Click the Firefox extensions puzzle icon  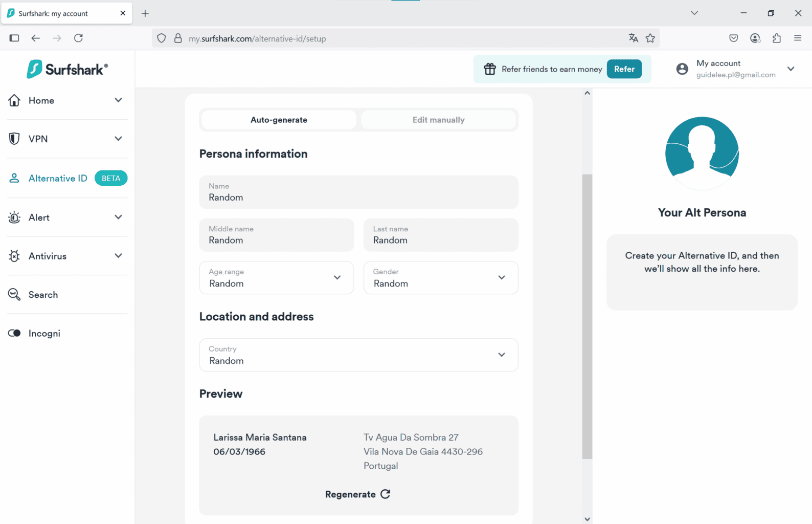(x=776, y=38)
